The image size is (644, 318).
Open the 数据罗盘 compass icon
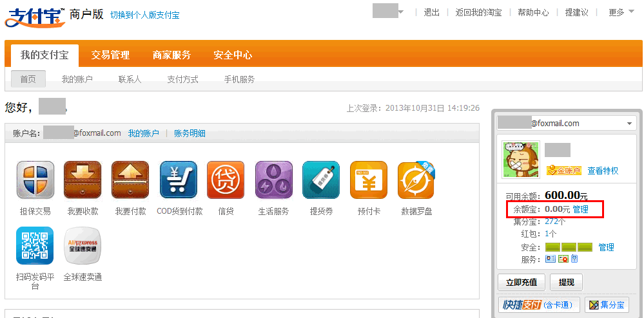point(416,180)
